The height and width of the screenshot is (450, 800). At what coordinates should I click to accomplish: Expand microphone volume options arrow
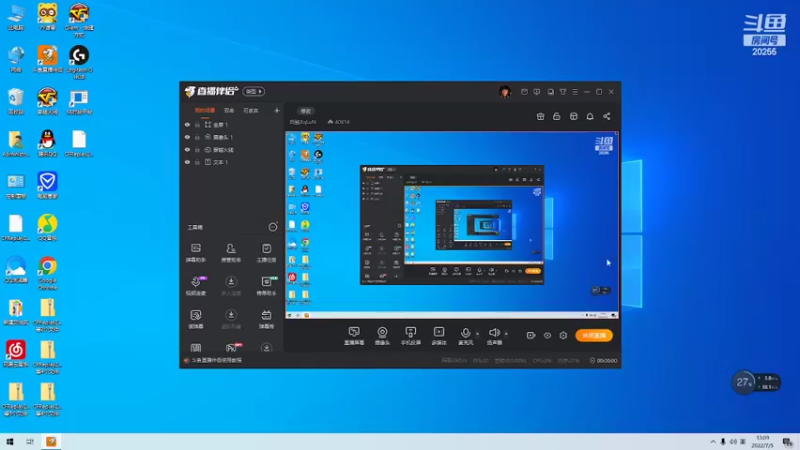(x=478, y=334)
